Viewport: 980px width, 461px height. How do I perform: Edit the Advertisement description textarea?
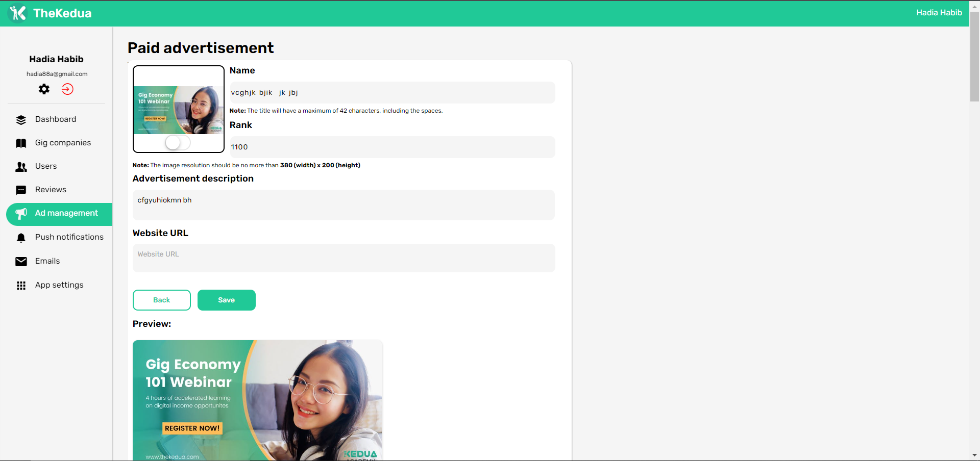coord(344,205)
